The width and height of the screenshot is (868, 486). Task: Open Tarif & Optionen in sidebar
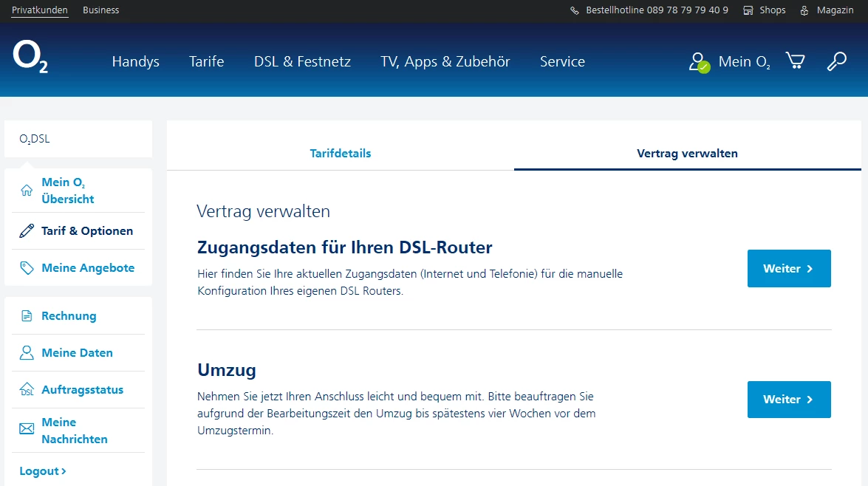tap(87, 231)
